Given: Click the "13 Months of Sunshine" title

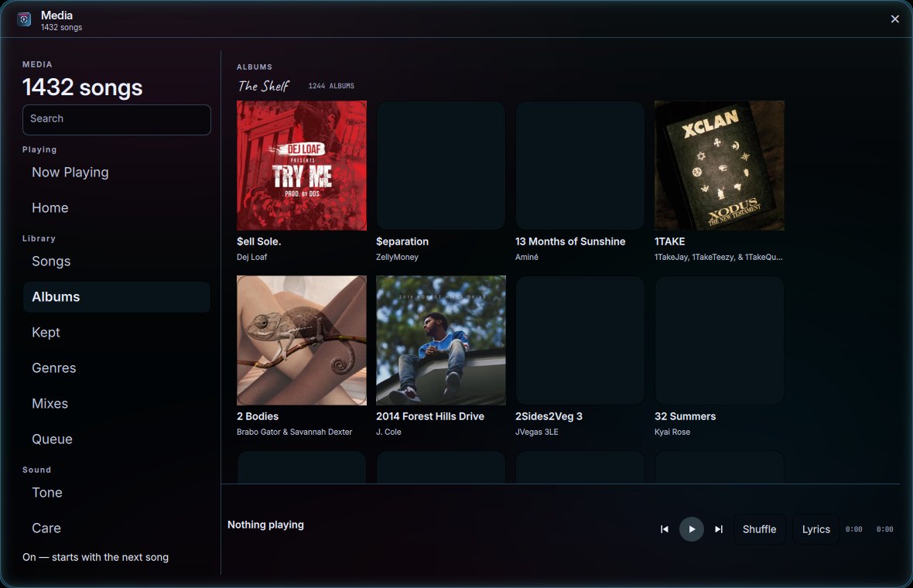Looking at the screenshot, I should point(570,241).
